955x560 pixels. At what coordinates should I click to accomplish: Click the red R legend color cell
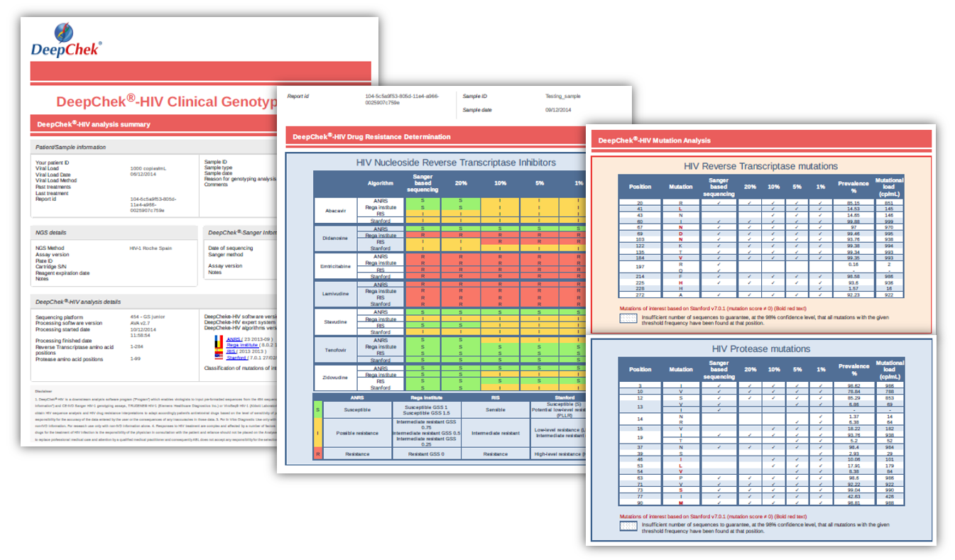[317, 453]
